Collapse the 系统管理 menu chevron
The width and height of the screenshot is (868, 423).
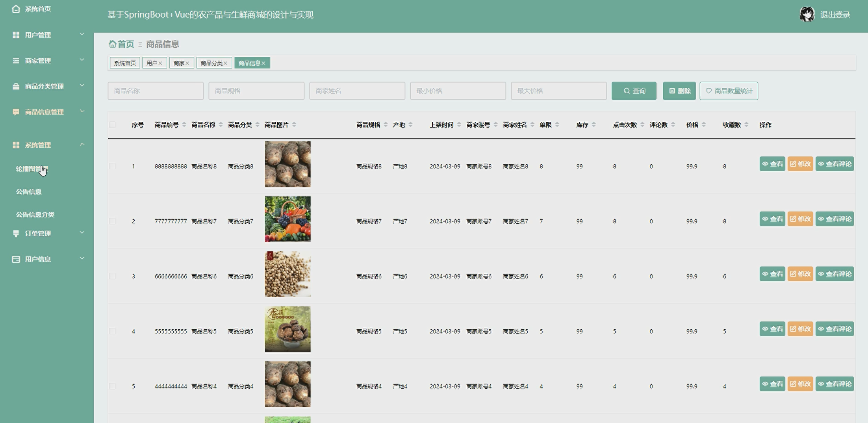tap(82, 145)
